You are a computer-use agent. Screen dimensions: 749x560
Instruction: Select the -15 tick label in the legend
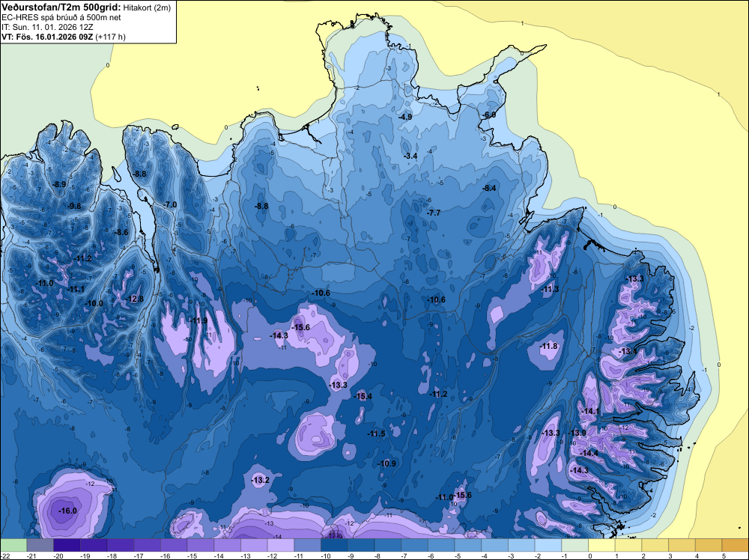coord(192,556)
